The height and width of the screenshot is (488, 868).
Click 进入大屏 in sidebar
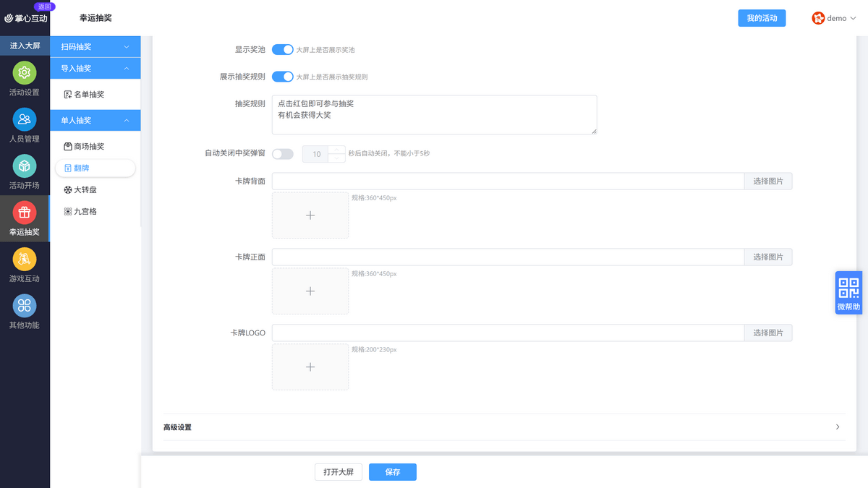[25, 46]
